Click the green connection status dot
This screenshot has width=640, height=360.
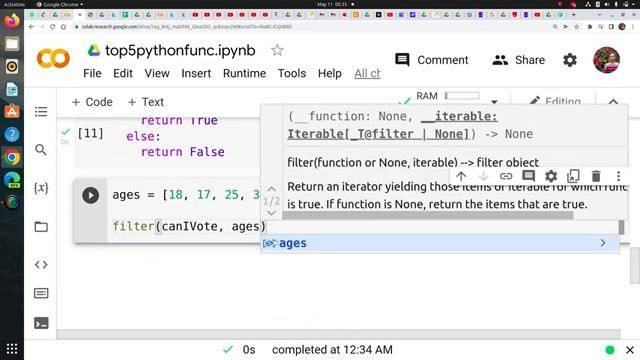tap(610, 350)
